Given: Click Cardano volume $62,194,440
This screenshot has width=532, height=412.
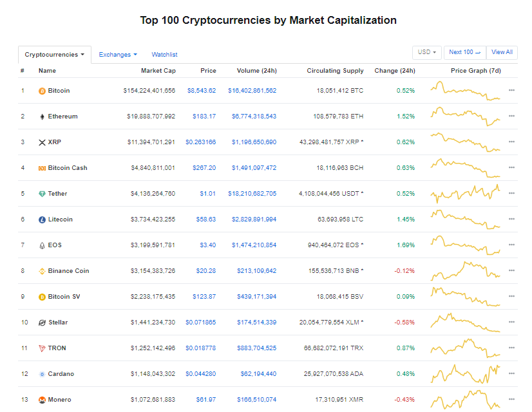Looking at the screenshot, I should point(258,375).
